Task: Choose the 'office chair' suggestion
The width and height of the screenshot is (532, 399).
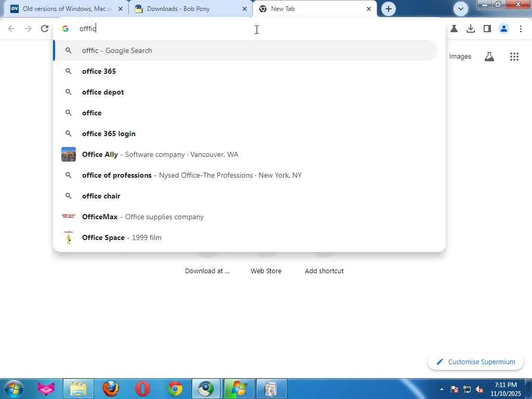Action: 246,196
